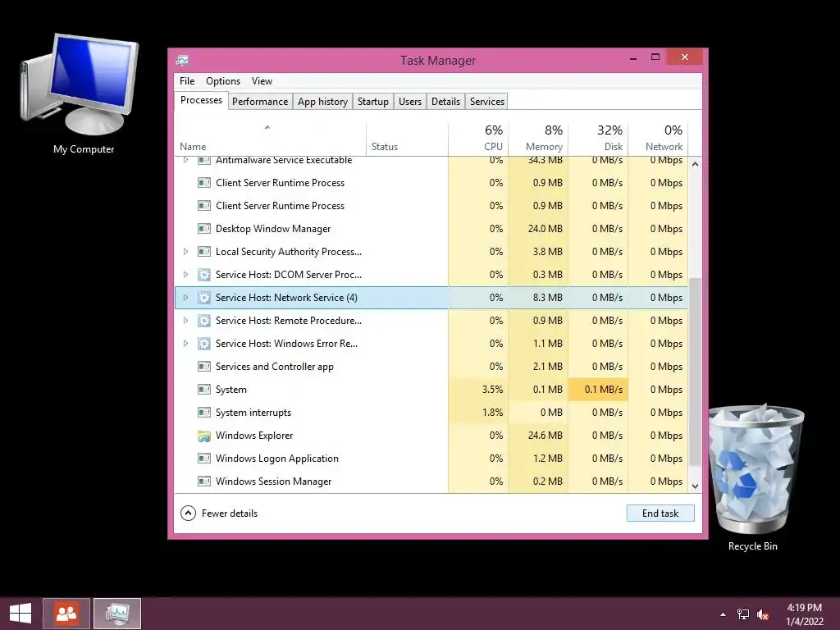Click the muted volume tray icon
This screenshot has width=840, height=630.
(762, 614)
